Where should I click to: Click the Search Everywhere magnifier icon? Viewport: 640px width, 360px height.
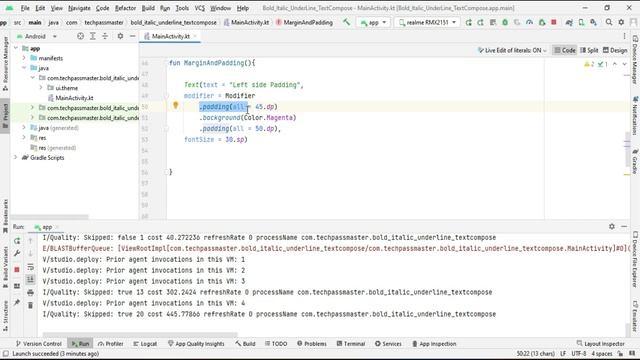pyautogui.click(x=609, y=22)
